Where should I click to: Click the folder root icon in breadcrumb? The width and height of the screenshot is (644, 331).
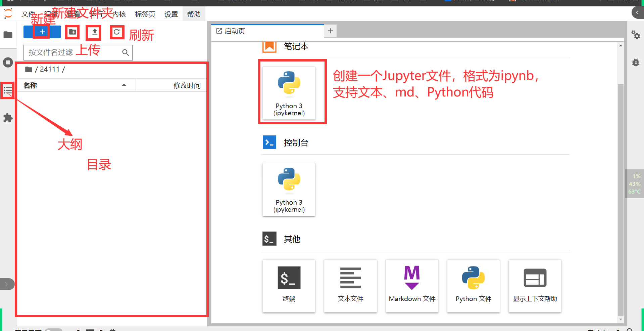[x=29, y=69]
